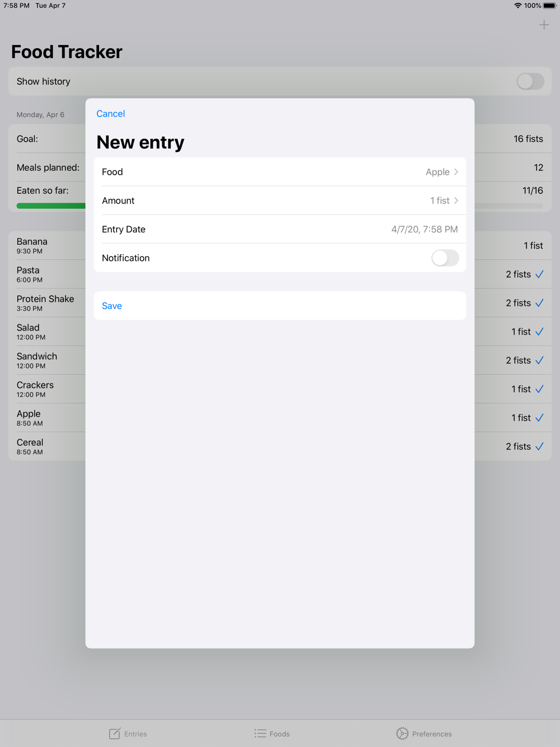Check the battery status icon

click(x=549, y=6)
